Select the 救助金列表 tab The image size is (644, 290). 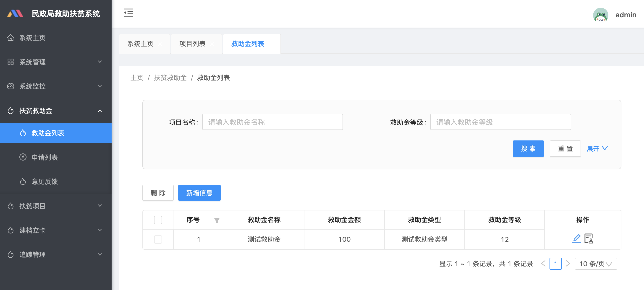point(248,44)
